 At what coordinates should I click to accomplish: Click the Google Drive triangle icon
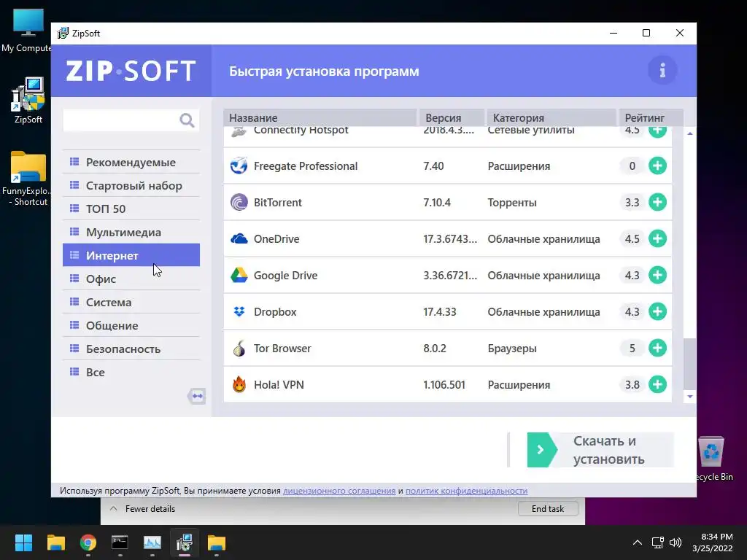pos(239,275)
